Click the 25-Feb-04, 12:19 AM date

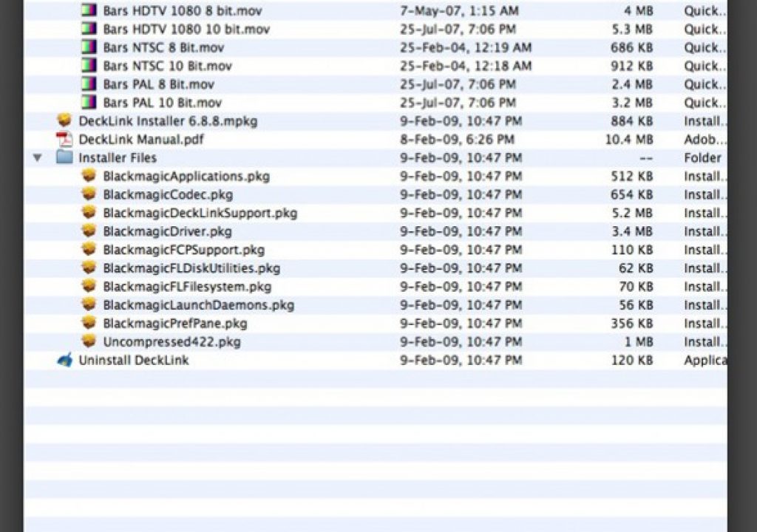466,47
